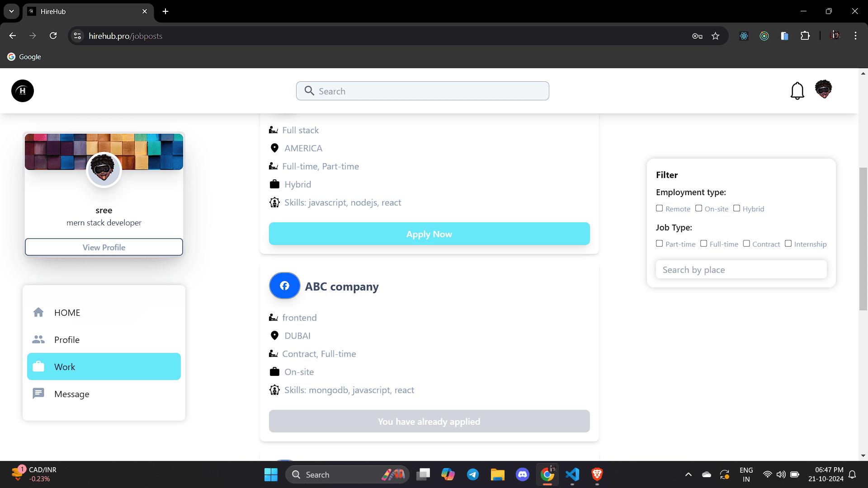
Task: Click the Work briefcase icon
Action: coord(38,366)
